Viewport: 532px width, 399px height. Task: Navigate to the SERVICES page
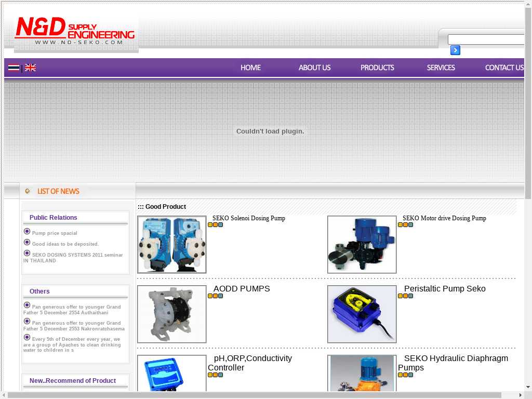coord(441,68)
